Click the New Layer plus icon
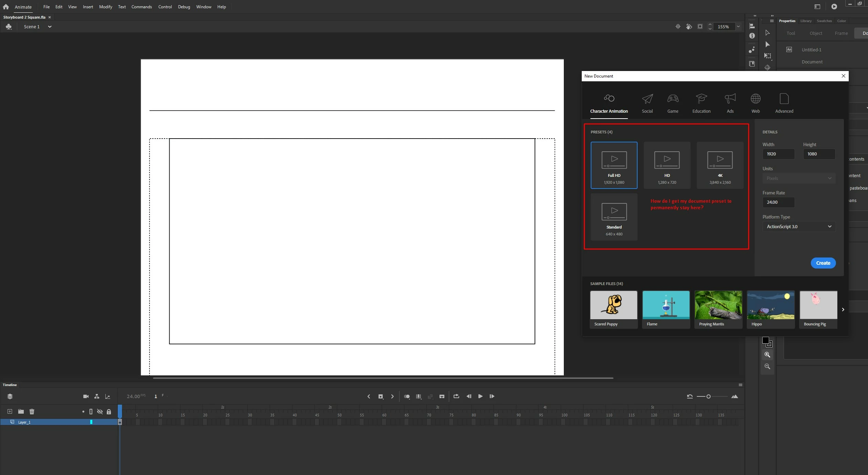The image size is (868, 475). 10,412
